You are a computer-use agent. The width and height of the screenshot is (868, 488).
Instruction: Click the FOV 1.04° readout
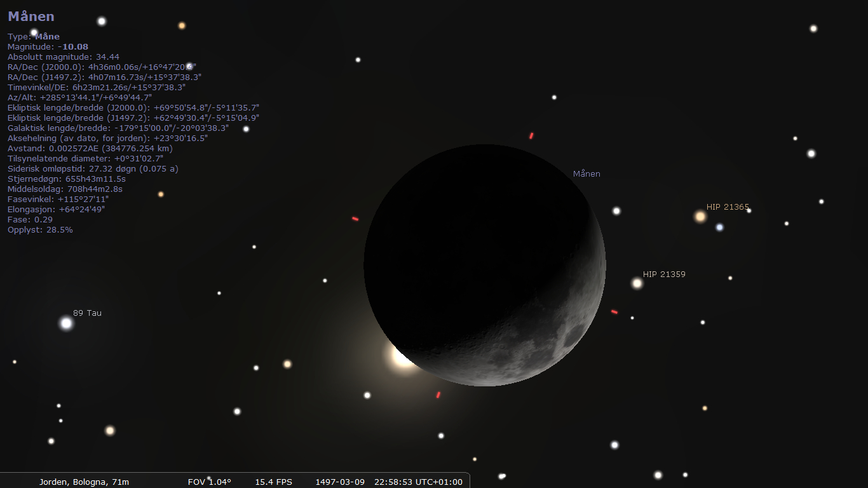pyautogui.click(x=209, y=482)
